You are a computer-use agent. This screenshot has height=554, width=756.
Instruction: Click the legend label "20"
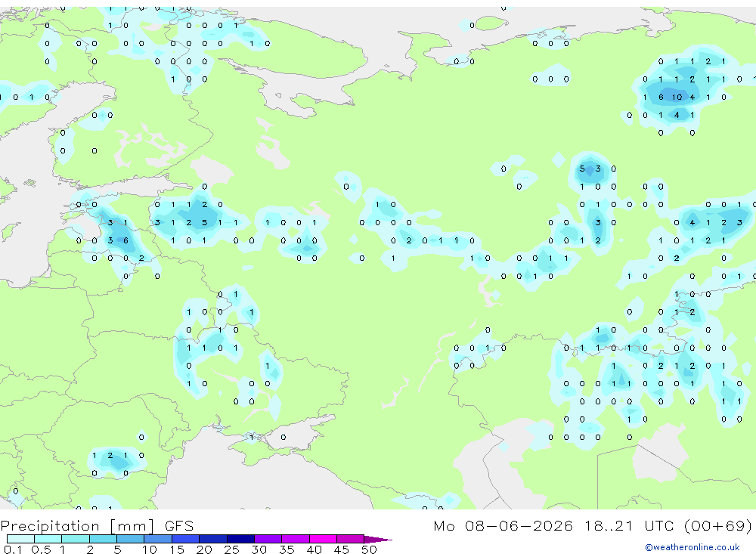click(x=204, y=549)
